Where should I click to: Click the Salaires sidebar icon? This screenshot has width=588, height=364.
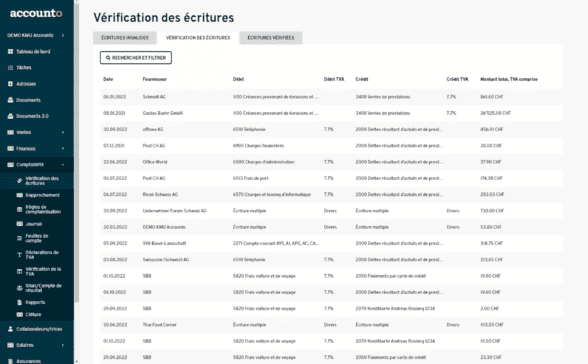tap(10, 345)
